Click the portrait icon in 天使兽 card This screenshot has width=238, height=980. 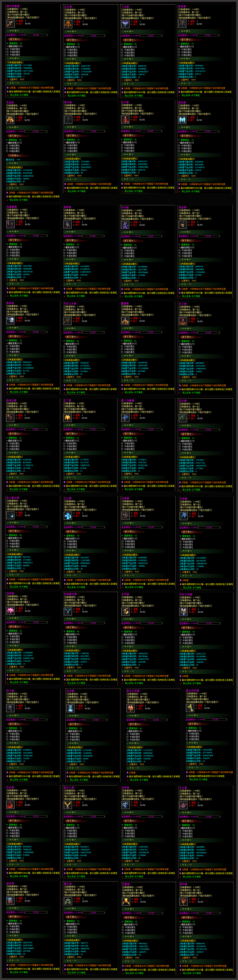184,516
